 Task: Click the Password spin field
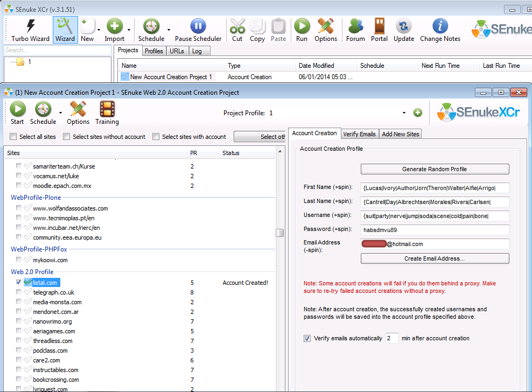click(435, 230)
